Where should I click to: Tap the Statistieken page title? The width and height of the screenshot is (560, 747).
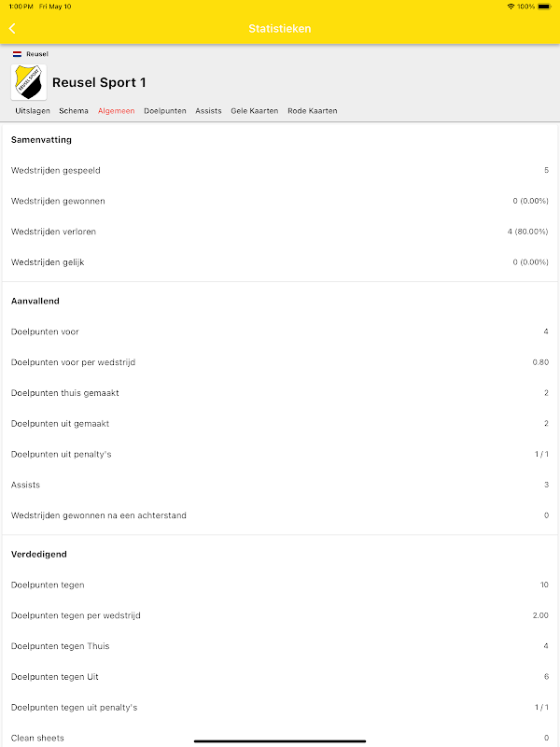[x=280, y=29]
